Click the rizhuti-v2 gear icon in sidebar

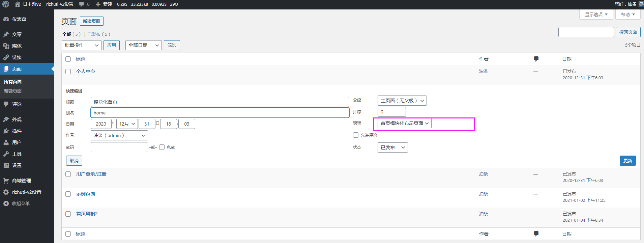click(6, 192)
